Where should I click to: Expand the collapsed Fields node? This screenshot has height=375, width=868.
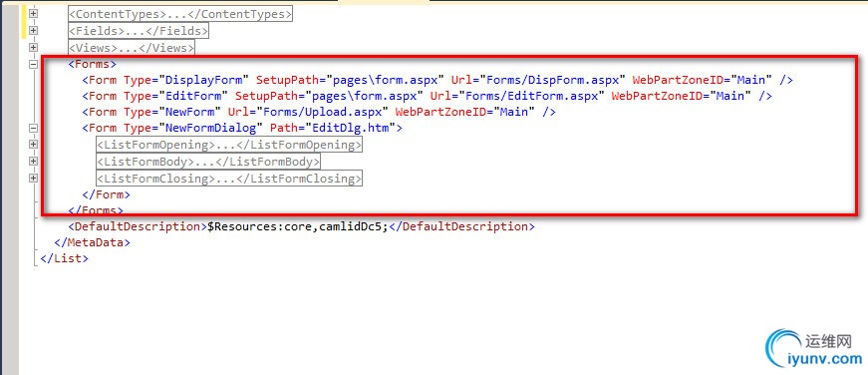click(33, 31)
